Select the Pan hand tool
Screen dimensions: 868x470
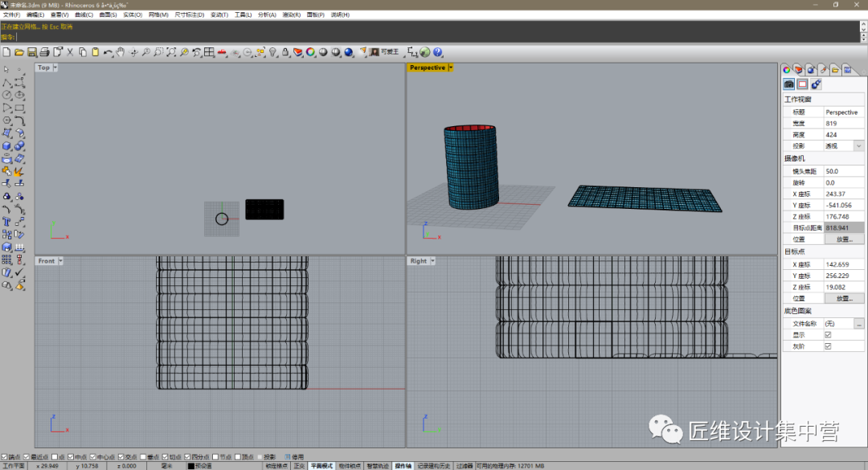pos(121,52)
